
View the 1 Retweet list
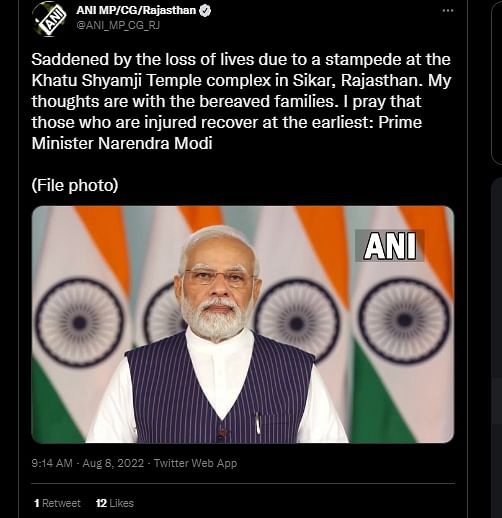(x=57, y=503)
